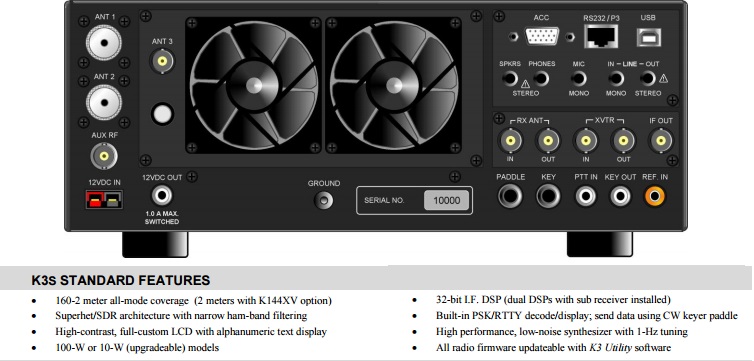The width and height of the screenshot is (754, 361).
Task: Click the USB type-B port
Action: coord(649,37)
